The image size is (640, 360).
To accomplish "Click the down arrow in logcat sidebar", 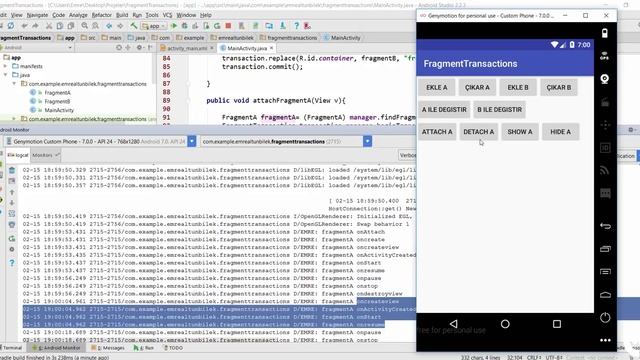I will 12,203.
